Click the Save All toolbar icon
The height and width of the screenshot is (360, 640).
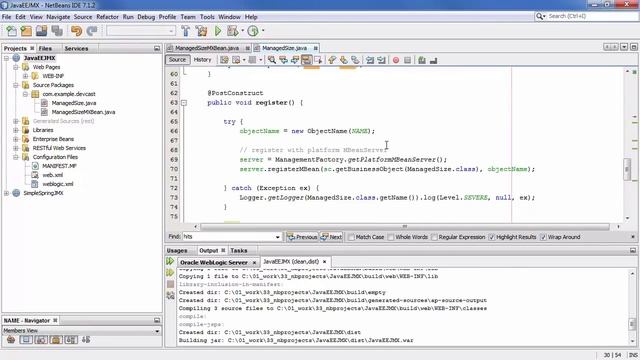point(57,31)
